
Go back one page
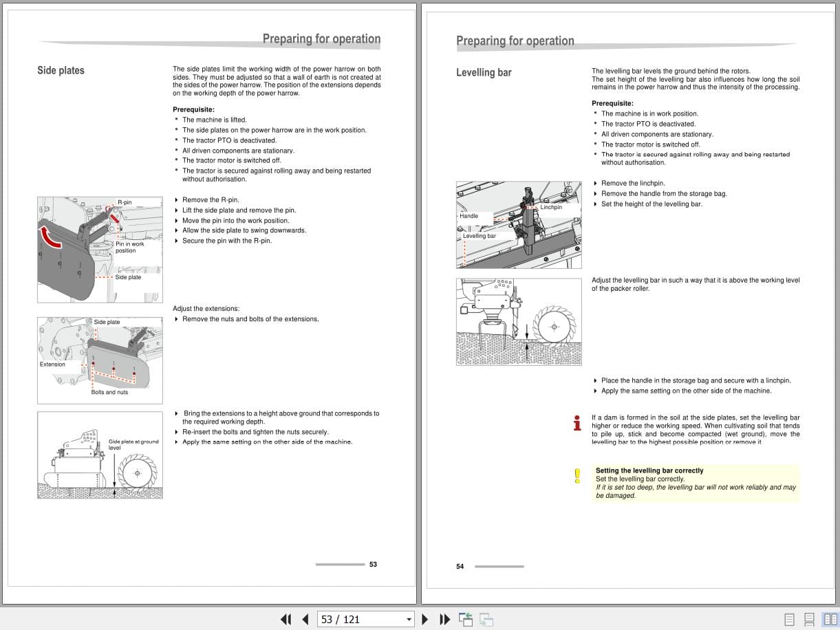(305, 619)
